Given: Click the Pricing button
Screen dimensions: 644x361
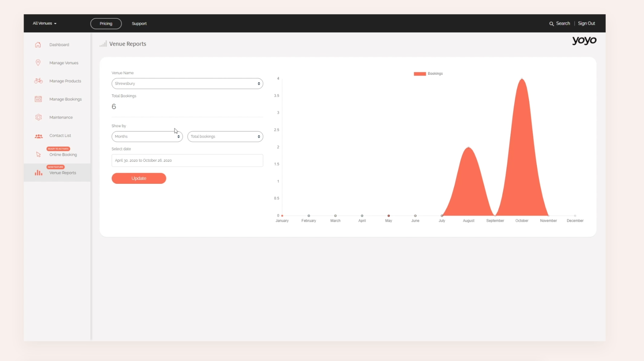Looking at the screenshot, I should [106, 24].
